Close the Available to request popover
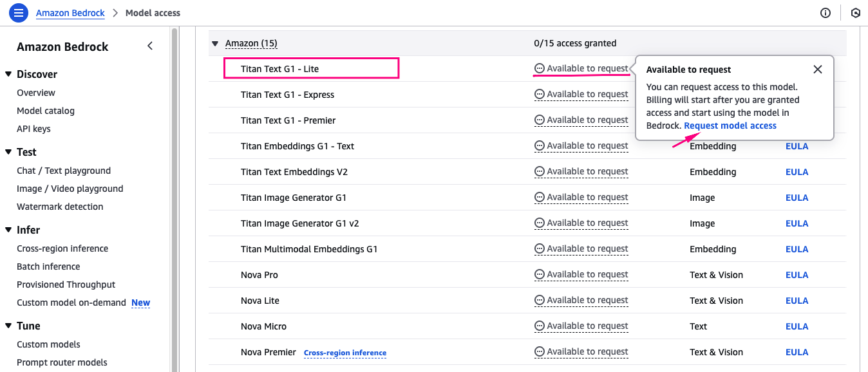Viewport: 868px width, 372px height. point(818,70)
